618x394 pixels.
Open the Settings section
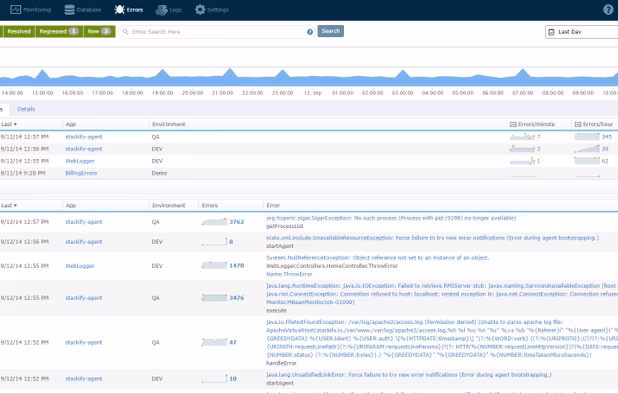[x=212, y=10]
